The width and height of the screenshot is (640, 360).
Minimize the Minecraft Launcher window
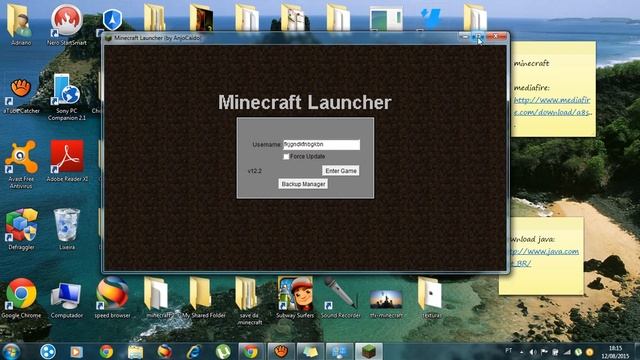(464, 37)
